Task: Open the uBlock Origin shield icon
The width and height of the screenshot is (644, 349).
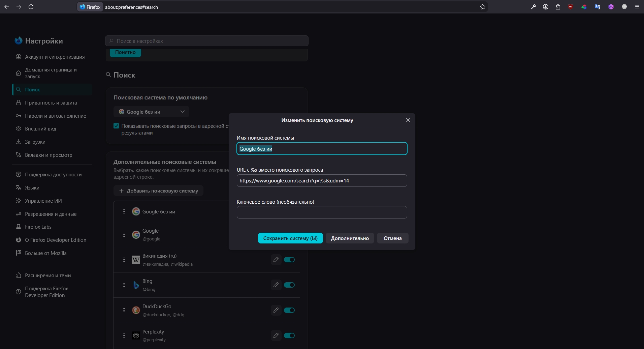Action: pyautogui.click(x=571, y=7)
